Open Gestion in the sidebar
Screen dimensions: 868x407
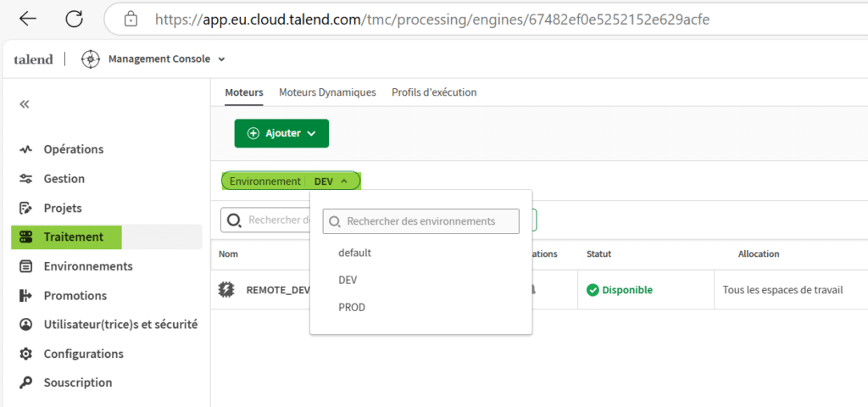64,179
